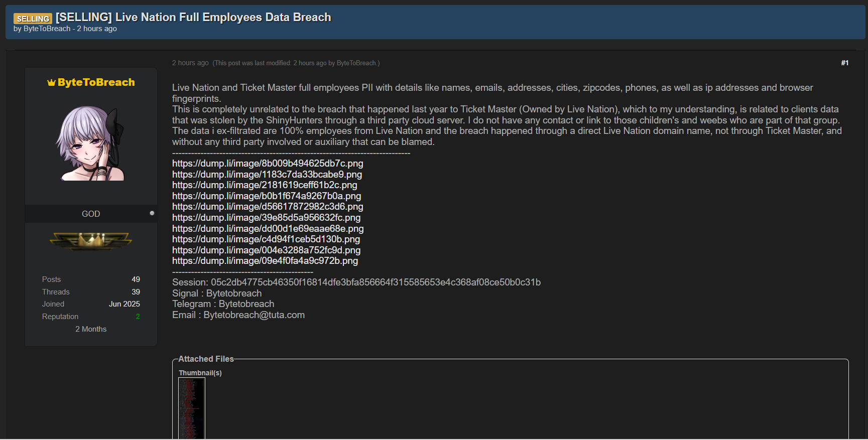The height and width of the screenshot is (440, 868).
Task: Click the Posts count 49
Action: click(x=136, y=279)
